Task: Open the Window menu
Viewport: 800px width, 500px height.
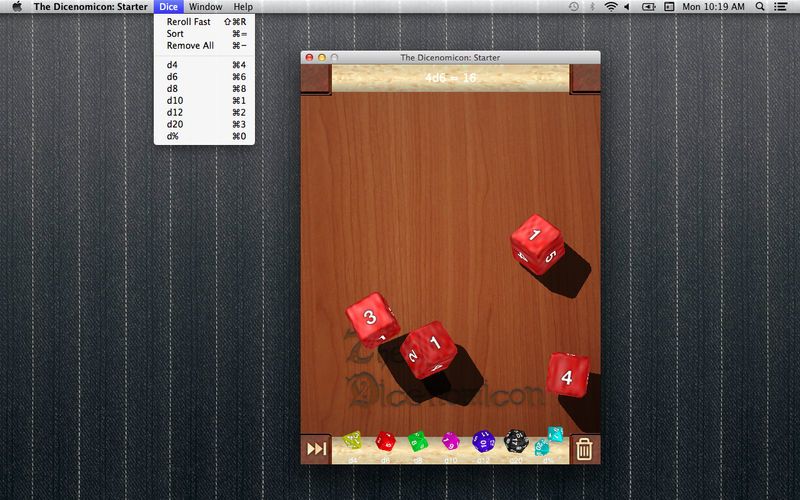Action: 206,7
